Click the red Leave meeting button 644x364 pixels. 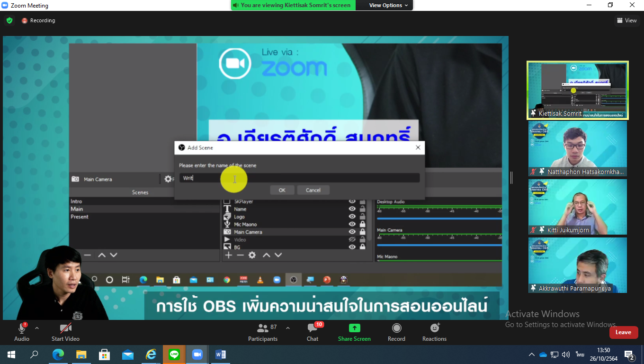click(624, 332)
